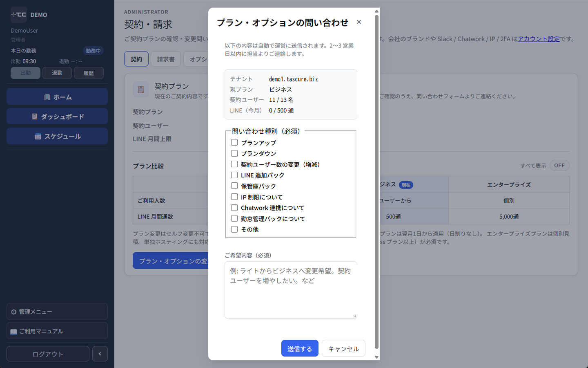Tick the Chatwork 連携について checkbox
Viewport: 588px width, 368px height.
point(234,208)
